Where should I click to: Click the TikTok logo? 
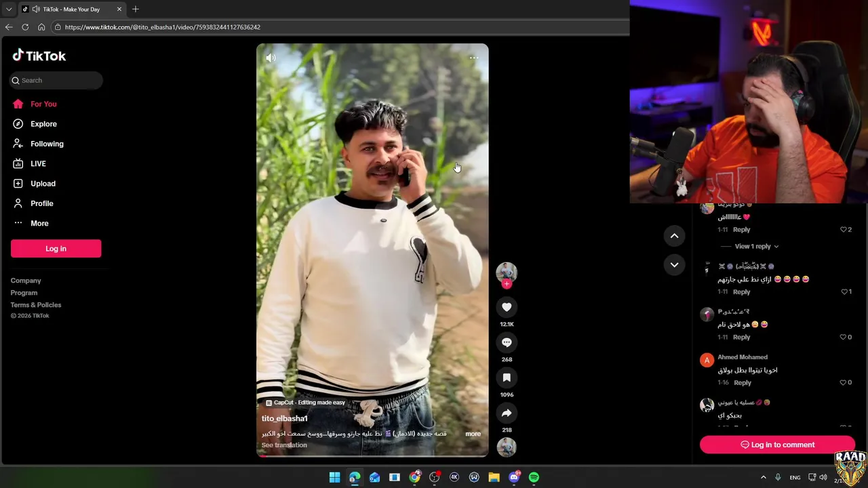pos(39,56)
